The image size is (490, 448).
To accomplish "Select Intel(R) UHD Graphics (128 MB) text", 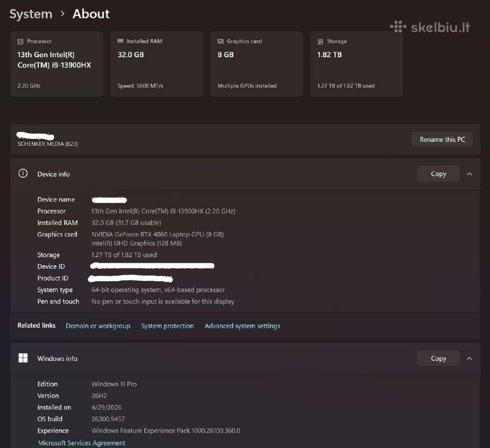I will click(x=137, y=243).
